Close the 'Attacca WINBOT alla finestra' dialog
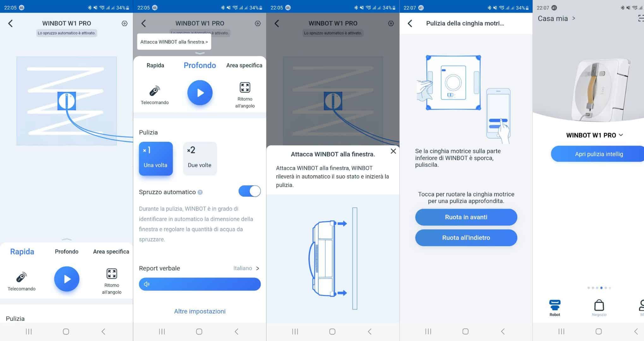 pos(393,151)
